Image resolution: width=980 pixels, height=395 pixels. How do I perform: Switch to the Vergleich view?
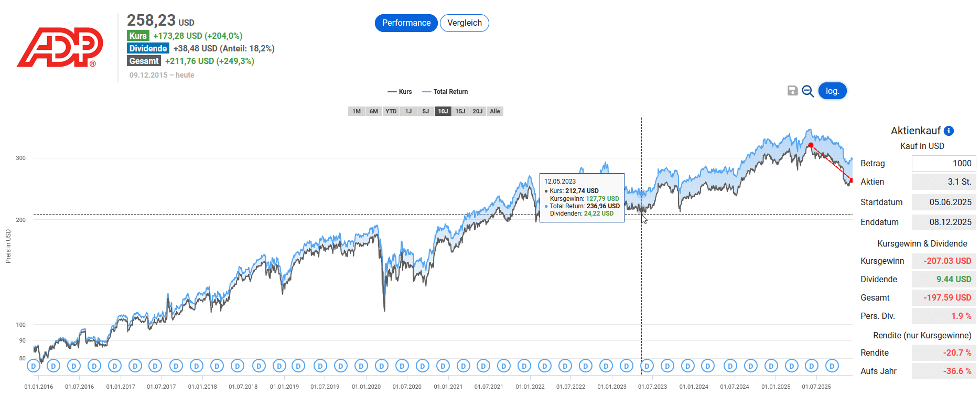(464, 23)
